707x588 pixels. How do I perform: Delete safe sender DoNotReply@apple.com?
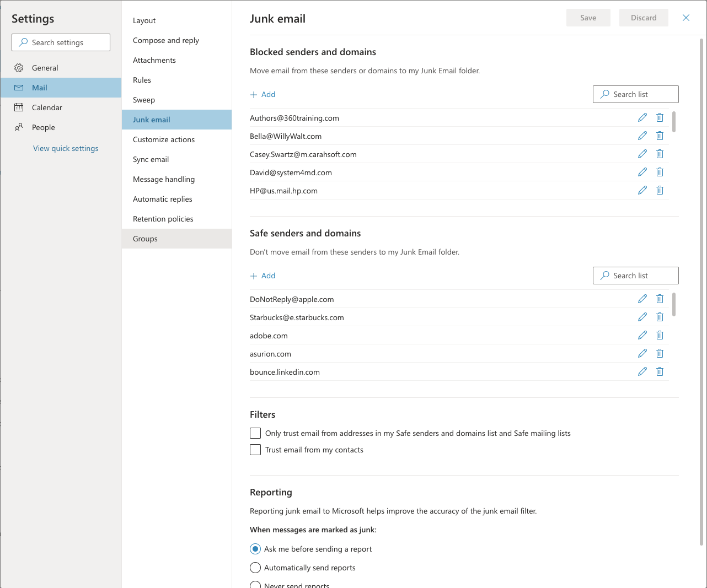pyautogui.click(x=660, y=299)
